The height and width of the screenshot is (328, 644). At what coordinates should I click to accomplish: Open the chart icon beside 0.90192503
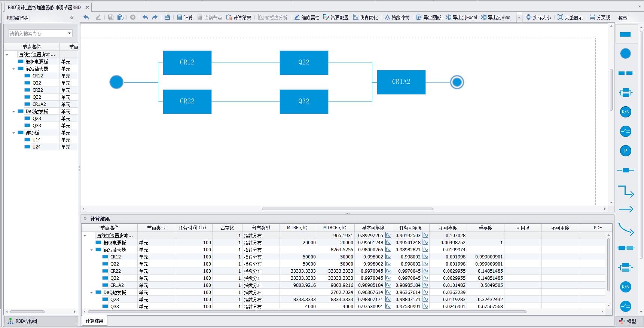425,236
